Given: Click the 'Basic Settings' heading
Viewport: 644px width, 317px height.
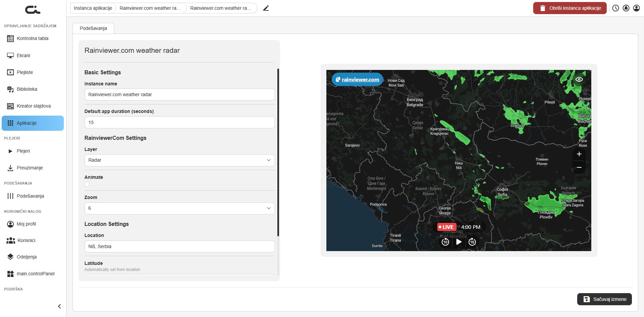Looking at the screenshot, I should 102,72.
